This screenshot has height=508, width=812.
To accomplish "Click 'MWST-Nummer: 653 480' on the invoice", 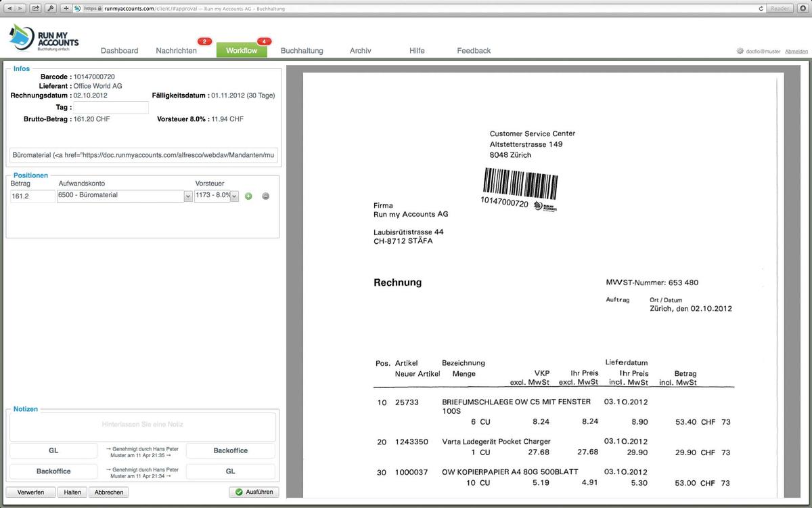I will pyautogui.click(x=652, y=282).
